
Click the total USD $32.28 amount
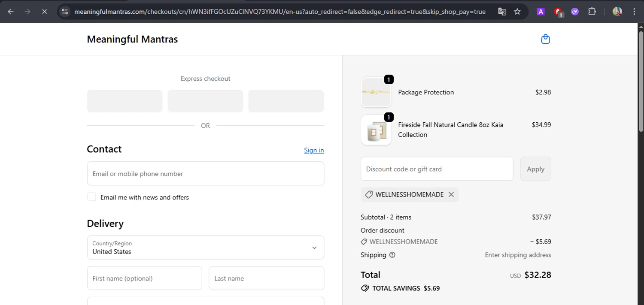(531, 275)
